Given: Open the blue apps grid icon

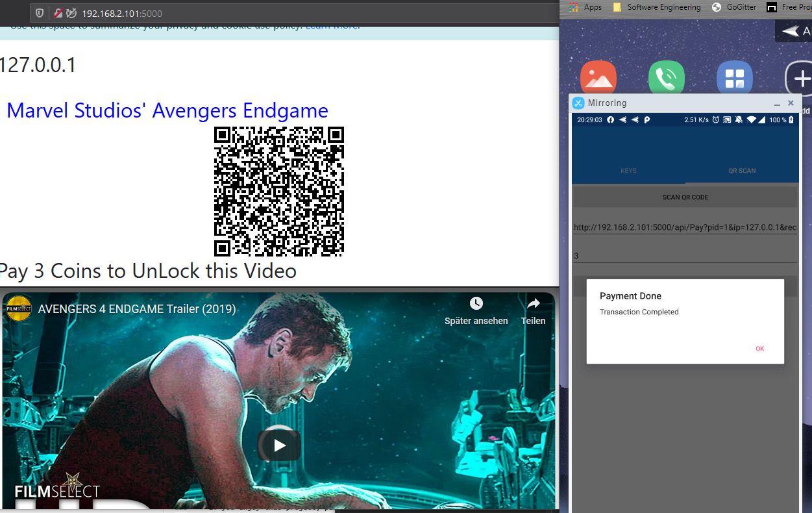Looking at the screenshot, I should [x=734, y=79].
